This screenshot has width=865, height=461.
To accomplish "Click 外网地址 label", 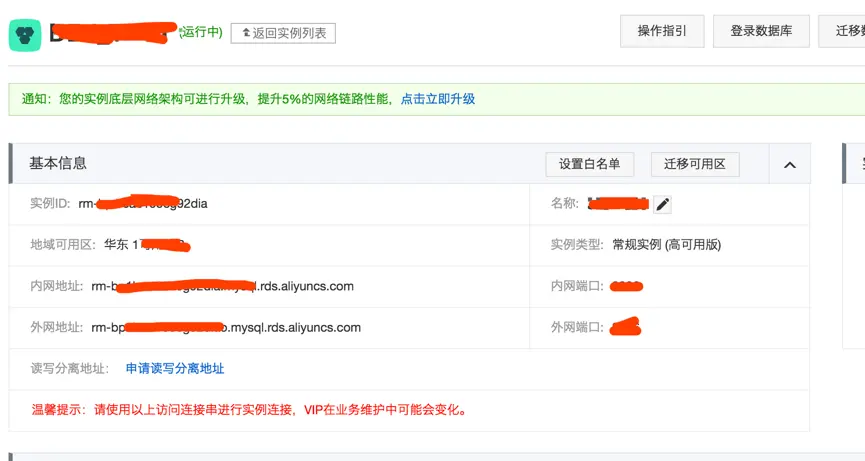I will pyautogui.click(x=57, y=328).
